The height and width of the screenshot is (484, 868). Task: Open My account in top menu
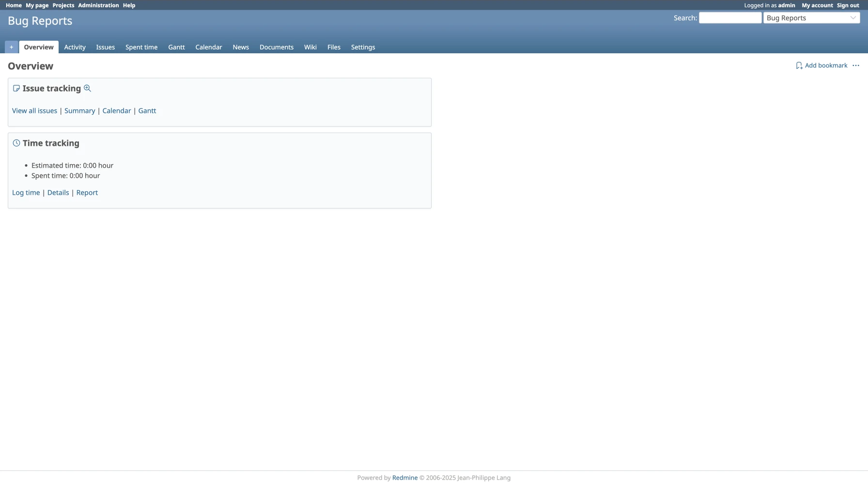(817, 5)
